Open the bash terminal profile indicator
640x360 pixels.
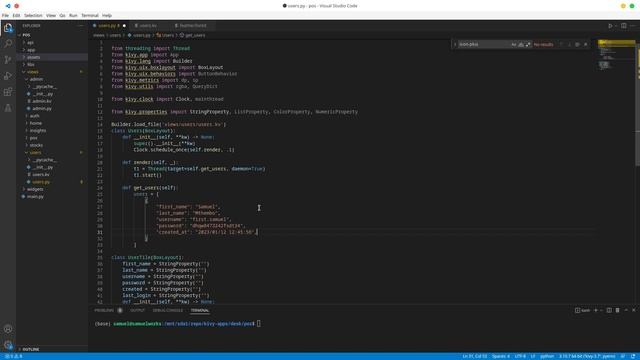[x=582, y=310]
